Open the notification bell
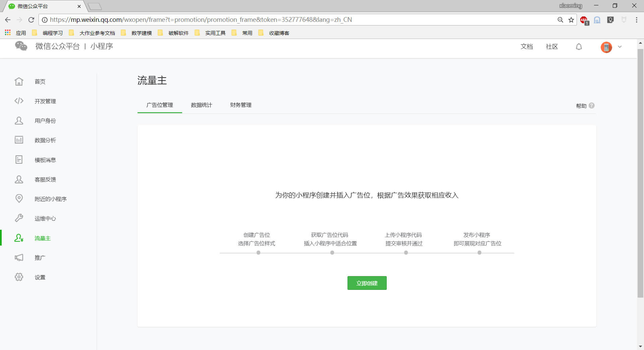The height and width of the screenshot is (350, 644). [x=579, y=47]
